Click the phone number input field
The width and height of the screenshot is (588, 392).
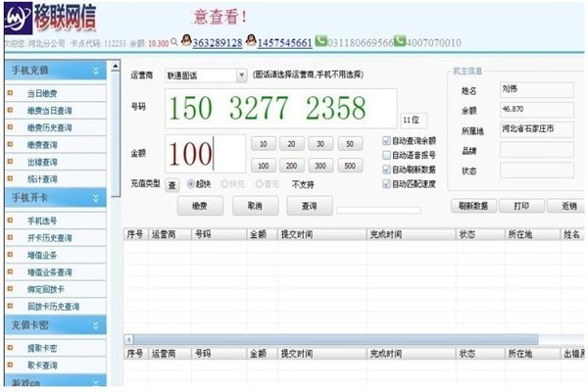click(x=281, y=109)
